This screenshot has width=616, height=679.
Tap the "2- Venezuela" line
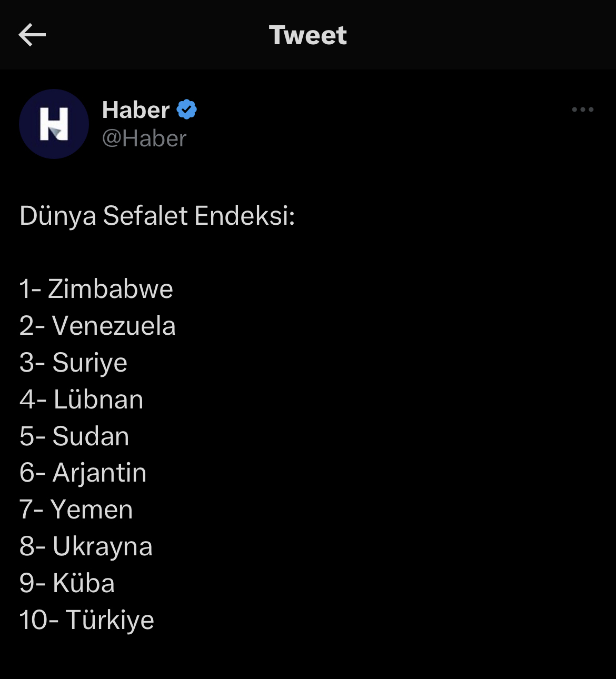(97, 326)
